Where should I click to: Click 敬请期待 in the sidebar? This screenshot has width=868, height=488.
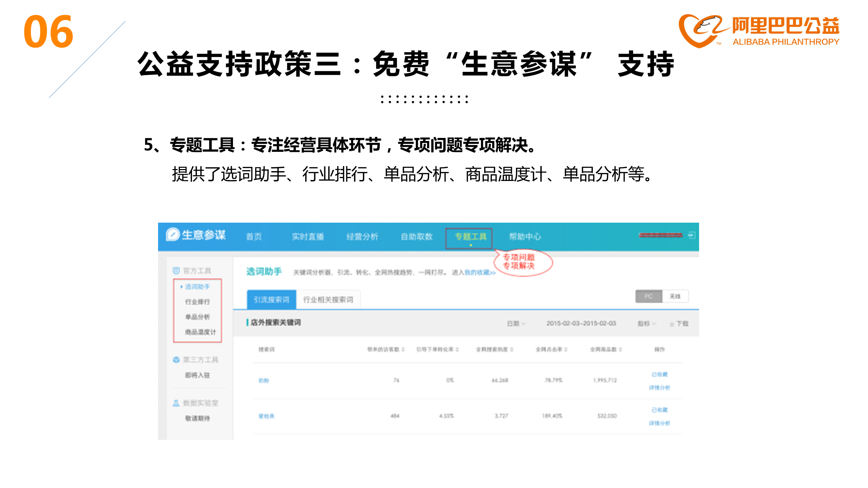[x=197, y=418]
